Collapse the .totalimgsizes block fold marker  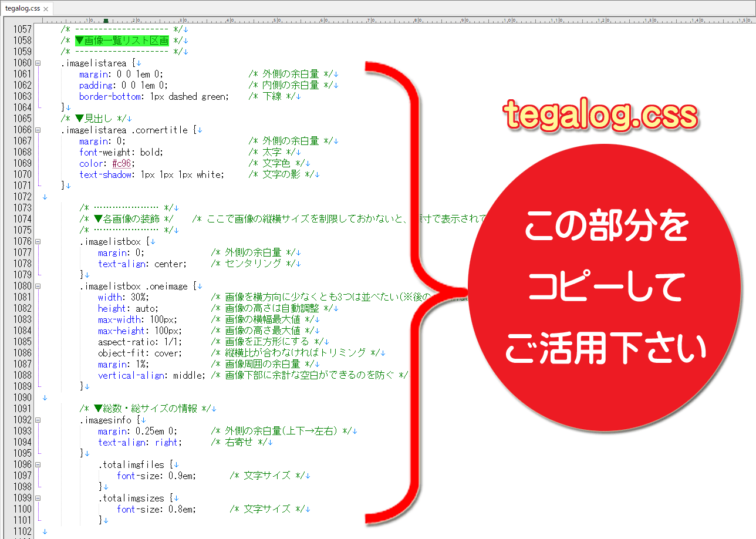click(x=38, y=498)
